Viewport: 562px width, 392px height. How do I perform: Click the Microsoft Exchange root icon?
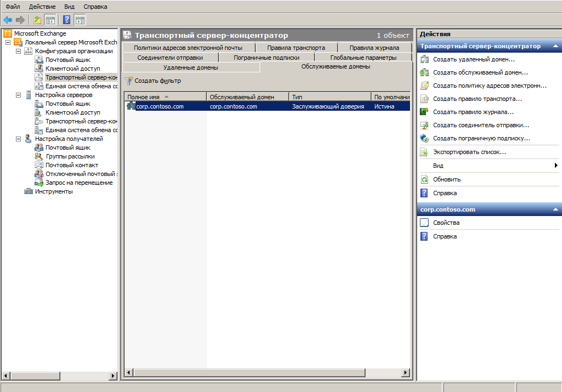coord(8,33)
